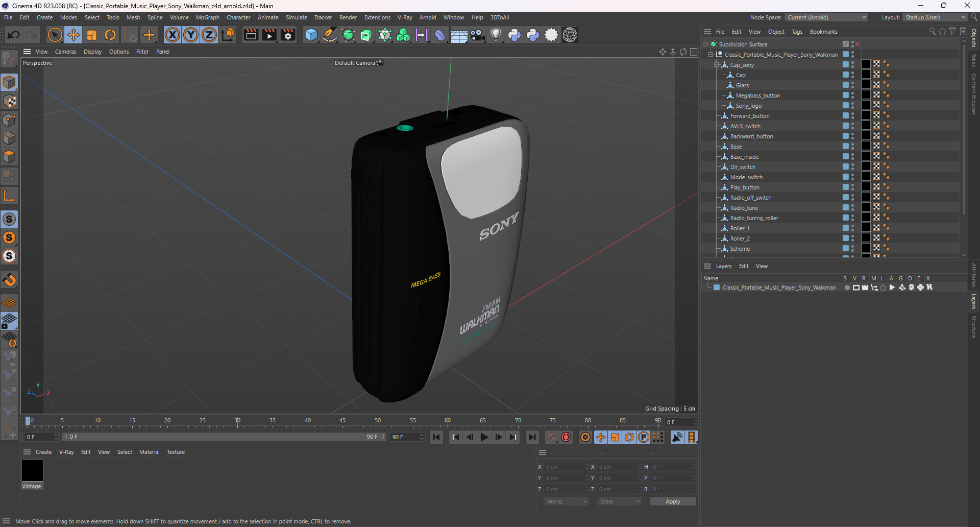
Task: Collapse the Cap_sony hierarchy
Action: [717, 65]
